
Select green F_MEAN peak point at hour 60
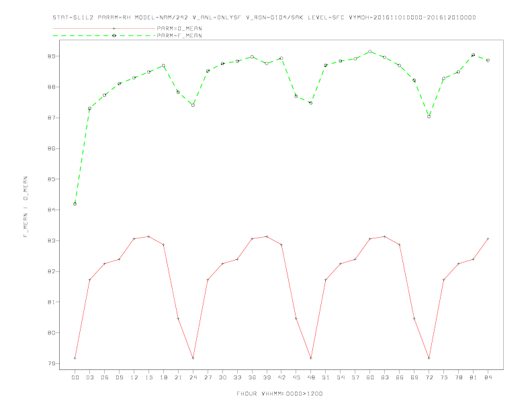coord(370,52)
